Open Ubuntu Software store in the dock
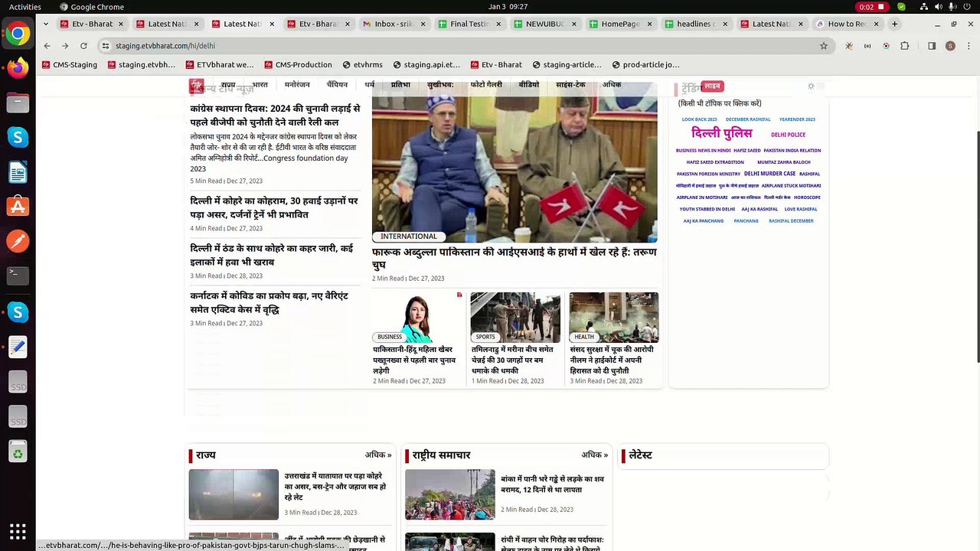 point(18,207)
